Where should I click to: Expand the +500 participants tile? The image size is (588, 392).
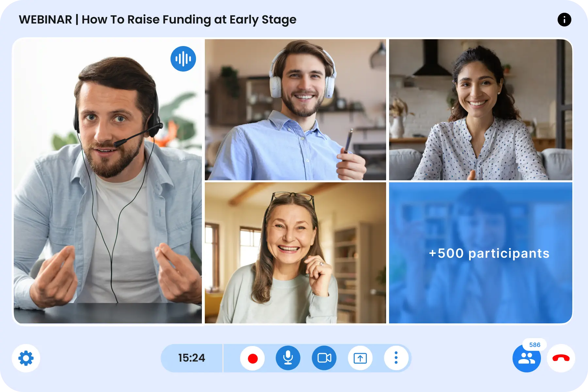481,253
